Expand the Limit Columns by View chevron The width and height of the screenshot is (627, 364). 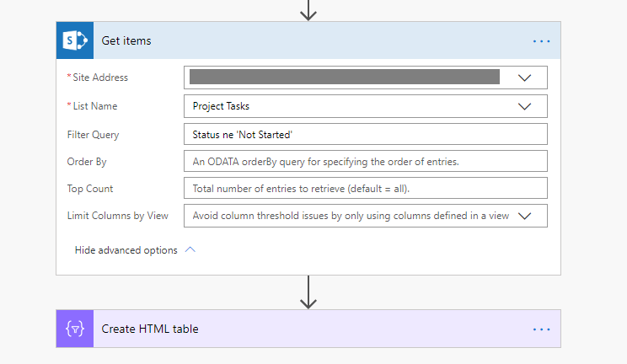pos(525,216)
